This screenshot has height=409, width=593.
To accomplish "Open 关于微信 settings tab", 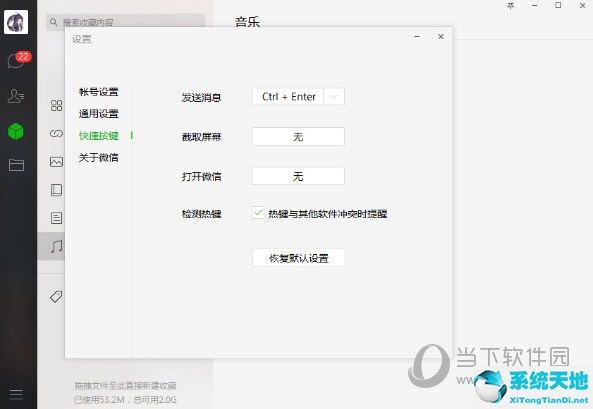I will pyautogui.click(x=99, y=157).
